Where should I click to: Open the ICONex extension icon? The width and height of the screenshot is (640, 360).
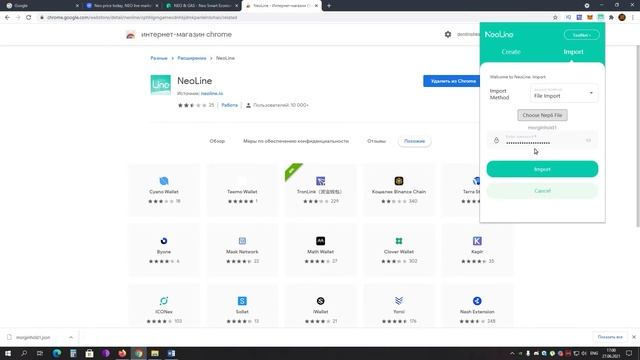click(x=164, y=301)
